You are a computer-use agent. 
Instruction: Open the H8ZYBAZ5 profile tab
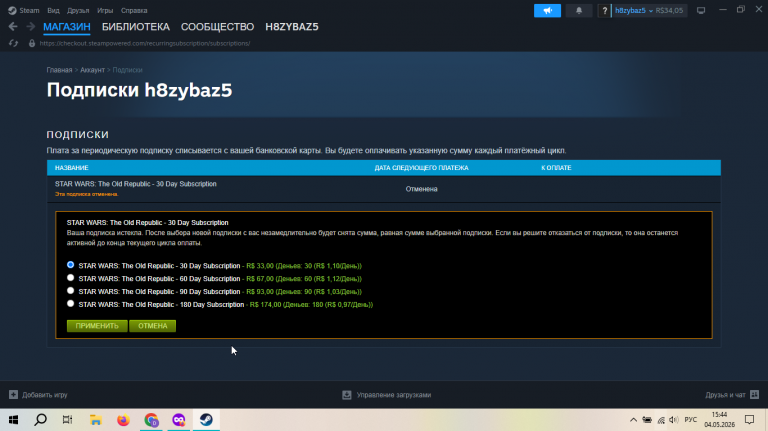click(x=292, y=27)
